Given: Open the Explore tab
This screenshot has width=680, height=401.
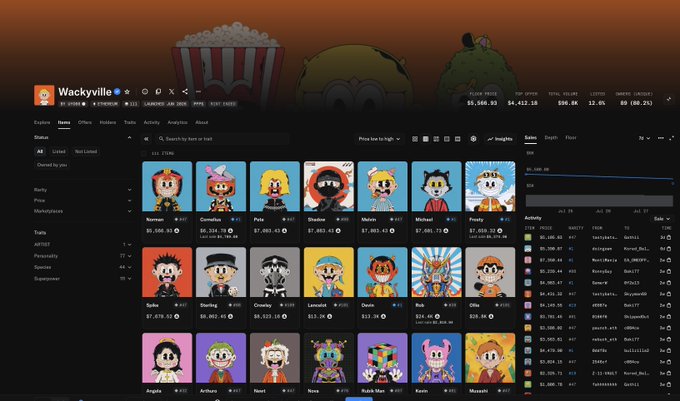Looking at the screenshot, I should point(42,122).
